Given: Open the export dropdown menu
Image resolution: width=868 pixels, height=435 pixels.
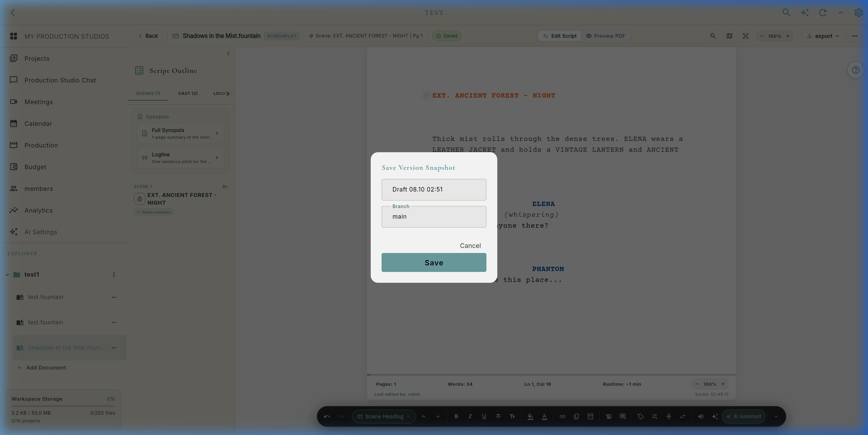Looking at the screenshot, I should pos(823,36).
